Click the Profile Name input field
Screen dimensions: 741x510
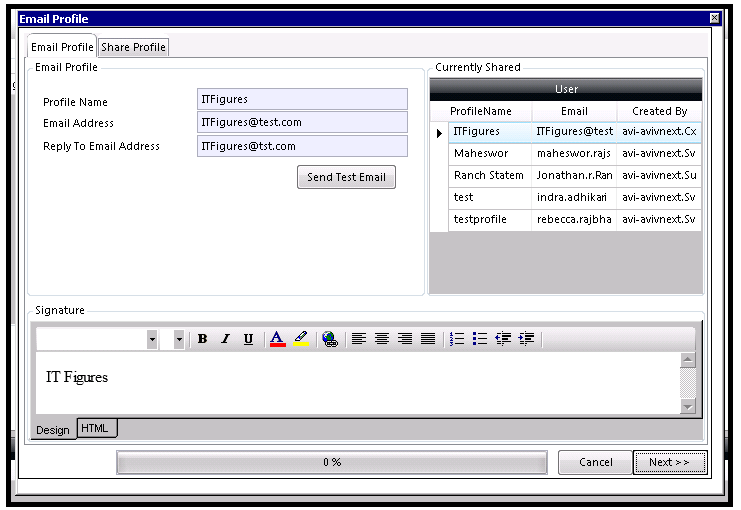pos(302,99)
